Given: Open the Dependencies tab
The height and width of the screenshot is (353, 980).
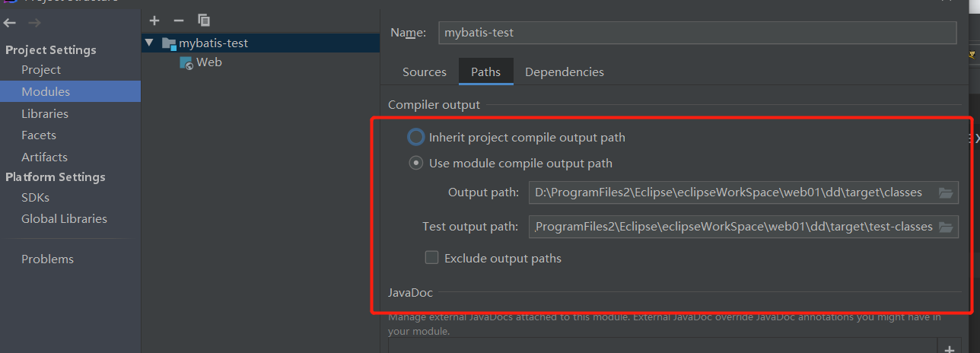Looking at the screenshot, I should (x=564, y=72).
